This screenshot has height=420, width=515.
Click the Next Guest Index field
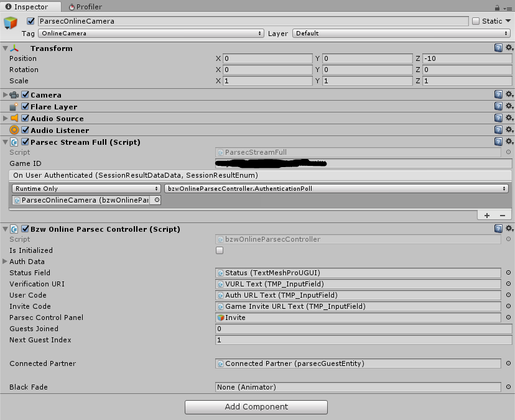click(x=364, y=340)
